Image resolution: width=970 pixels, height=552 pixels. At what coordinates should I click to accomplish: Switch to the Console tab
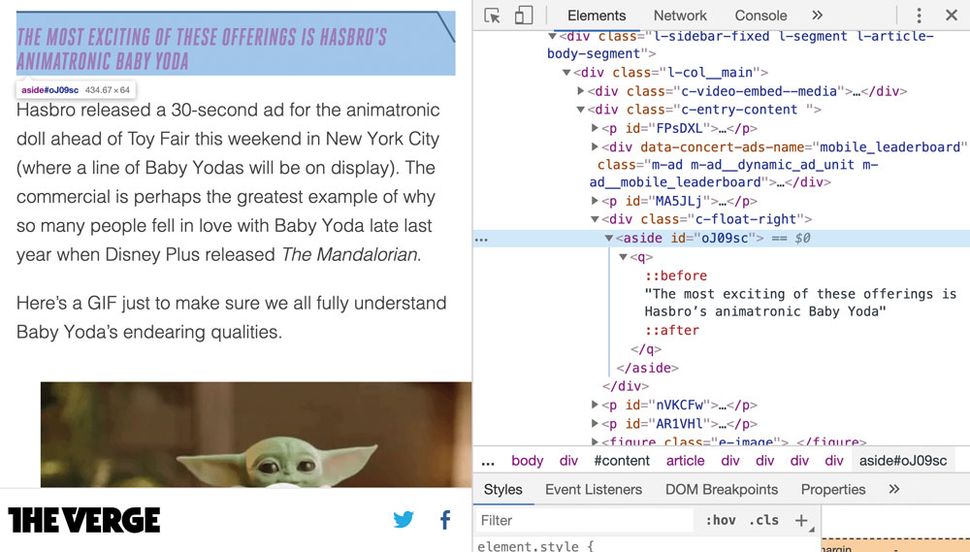point(761,15)
